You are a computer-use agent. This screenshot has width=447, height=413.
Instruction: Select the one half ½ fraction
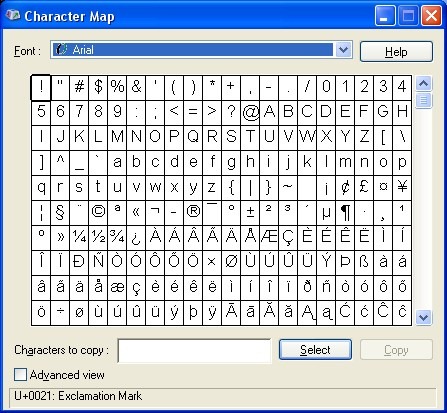(x=98, y=237)
